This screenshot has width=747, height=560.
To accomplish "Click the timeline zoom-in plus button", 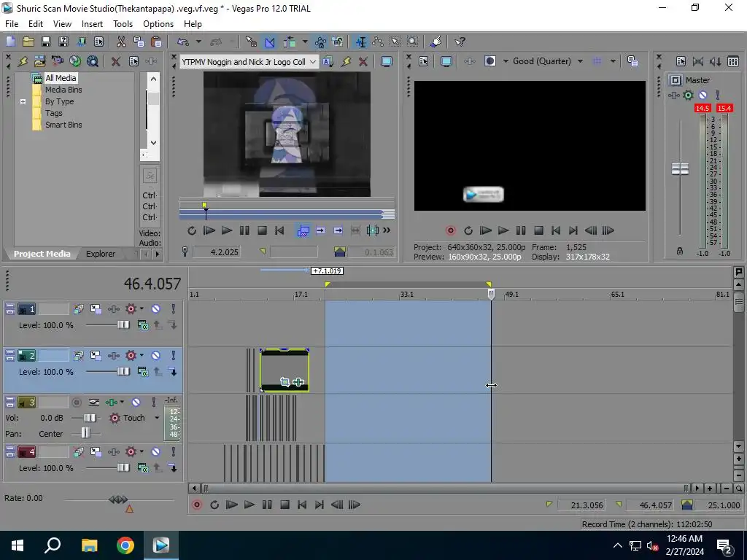I will tap(710, 489).
